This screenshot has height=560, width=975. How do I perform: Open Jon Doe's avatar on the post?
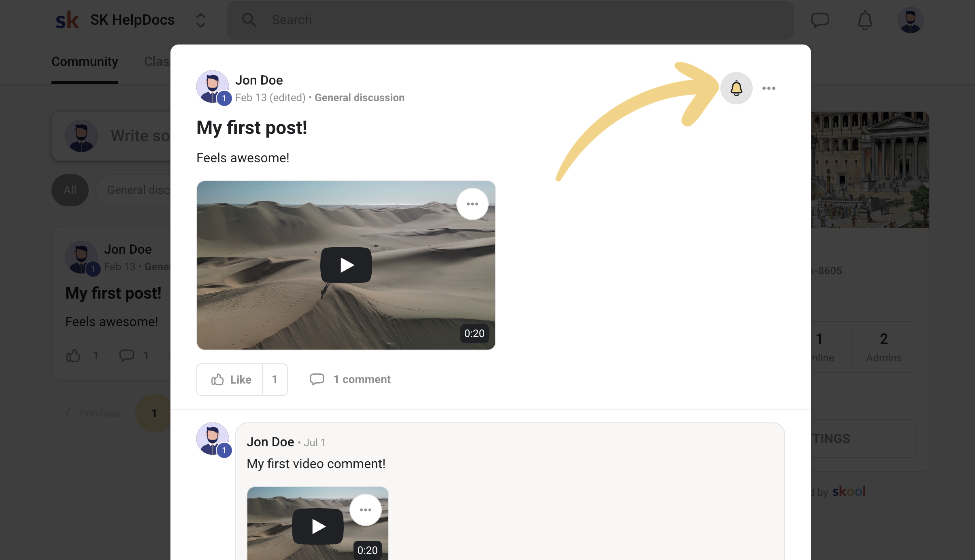click(213, 87)
